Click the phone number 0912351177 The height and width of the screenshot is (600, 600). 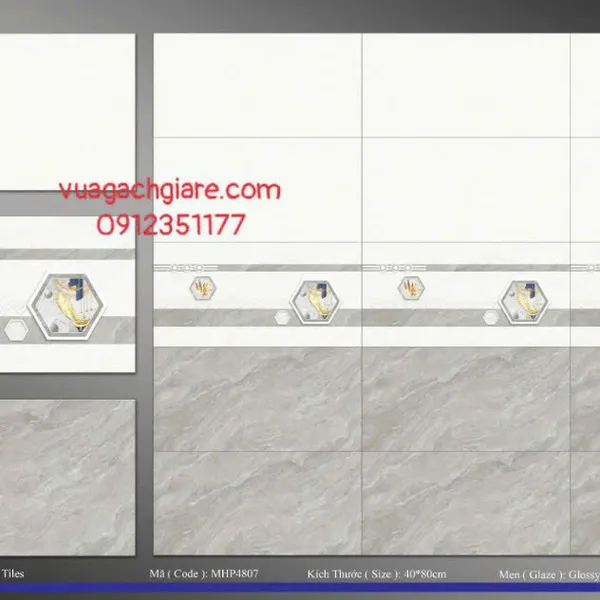tap(171, 225)
